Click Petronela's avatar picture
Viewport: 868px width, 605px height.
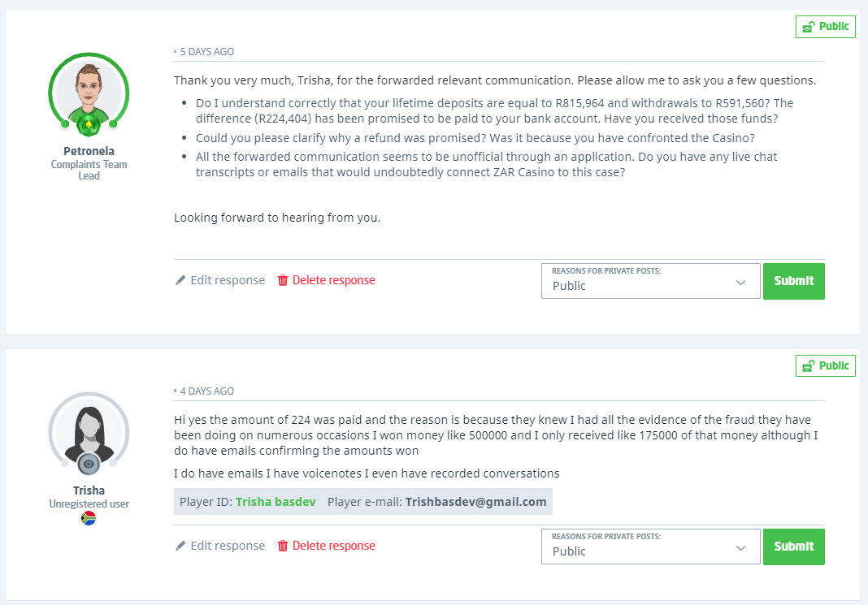89,89
